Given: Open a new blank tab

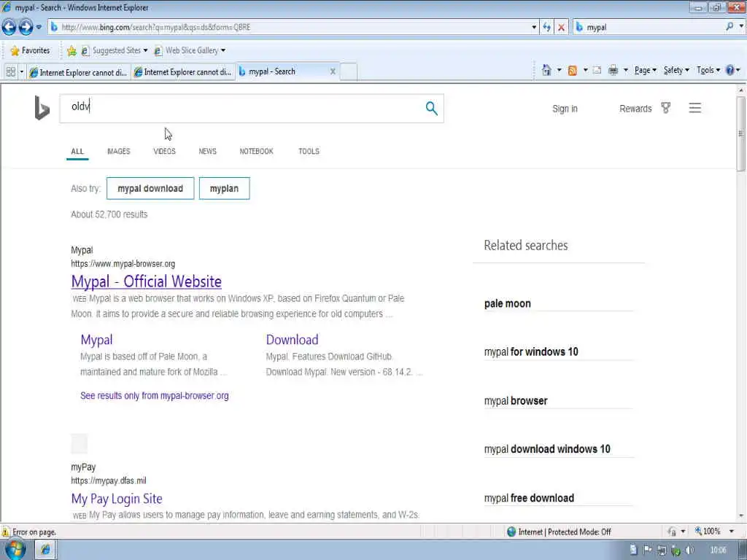Looking at the screenshot, I should point(349,72).
